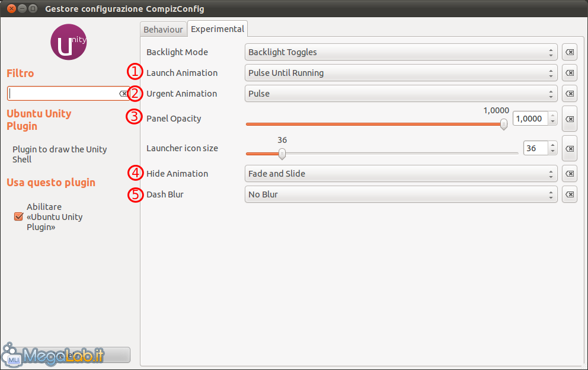Reset Dash Blur to its default

(569, 194)
